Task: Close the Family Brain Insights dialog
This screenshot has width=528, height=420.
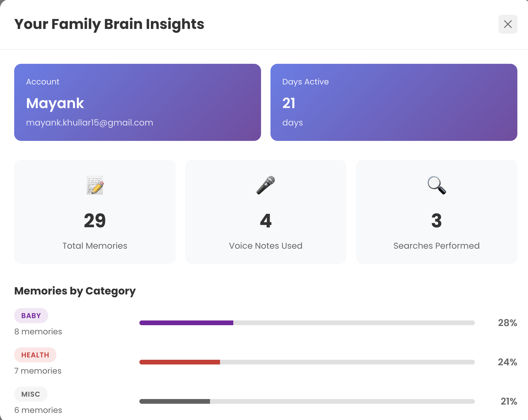Action: [x=508, y=24]
